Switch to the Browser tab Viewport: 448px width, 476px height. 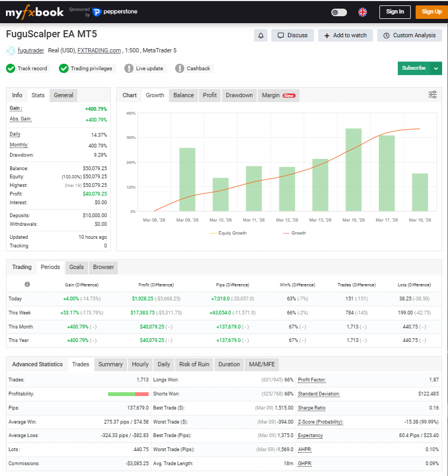point(104,267)
